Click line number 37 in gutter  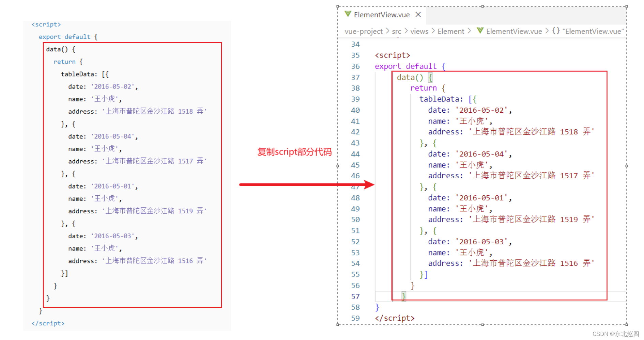point(355,78)
